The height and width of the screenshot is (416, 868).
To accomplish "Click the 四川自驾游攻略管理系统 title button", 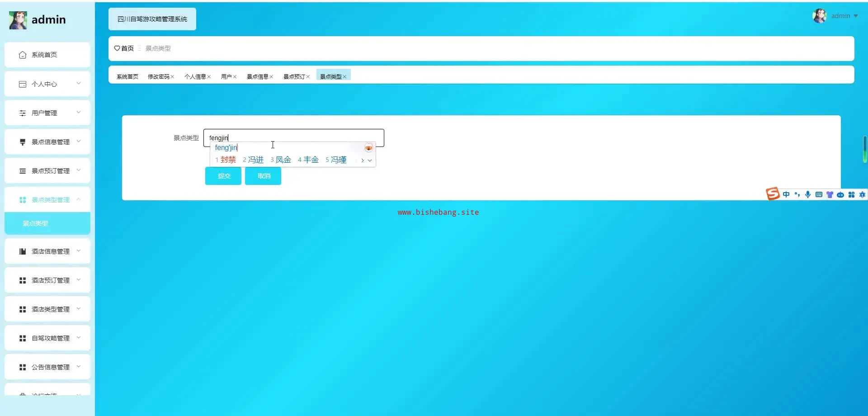I will click(152, 19).
